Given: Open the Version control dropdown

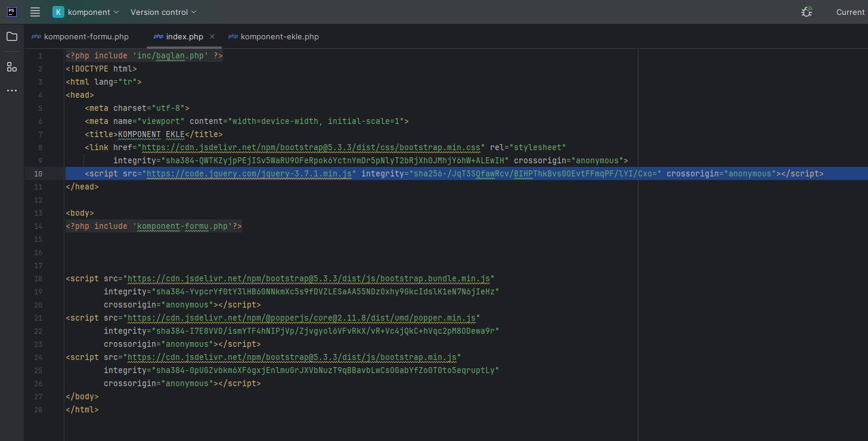Looking at the screenshot, I should (x=163, y=12).
